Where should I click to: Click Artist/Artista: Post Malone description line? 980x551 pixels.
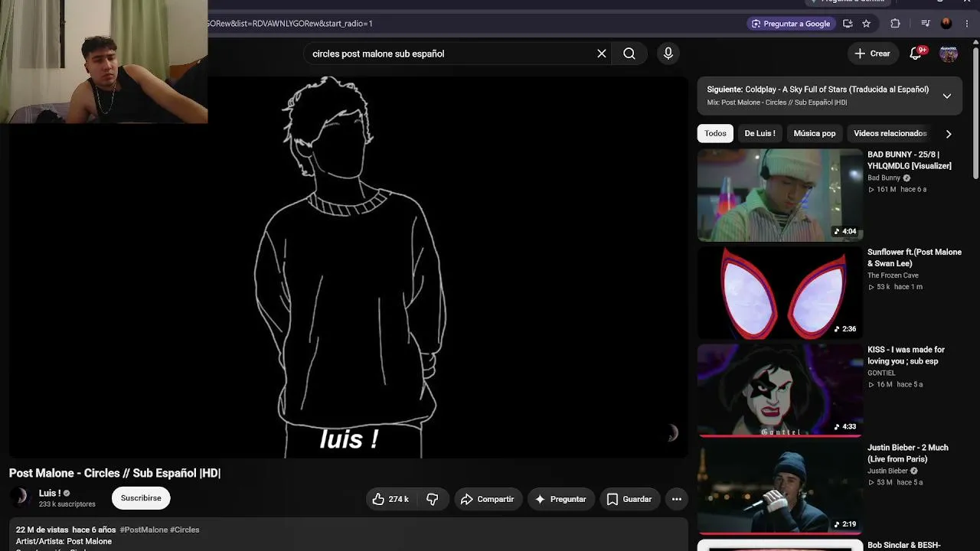(x=64, y=541)
